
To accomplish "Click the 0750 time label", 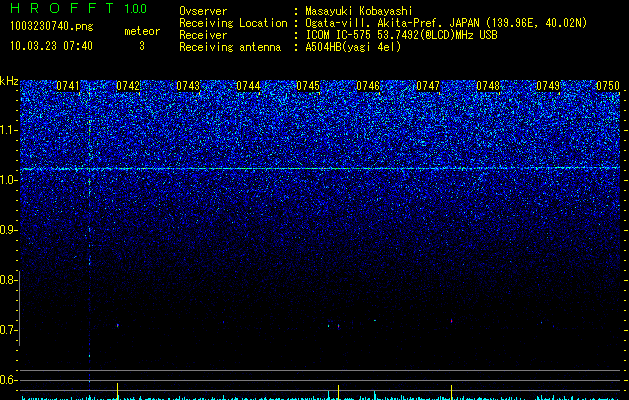I will tap(608, 86).
